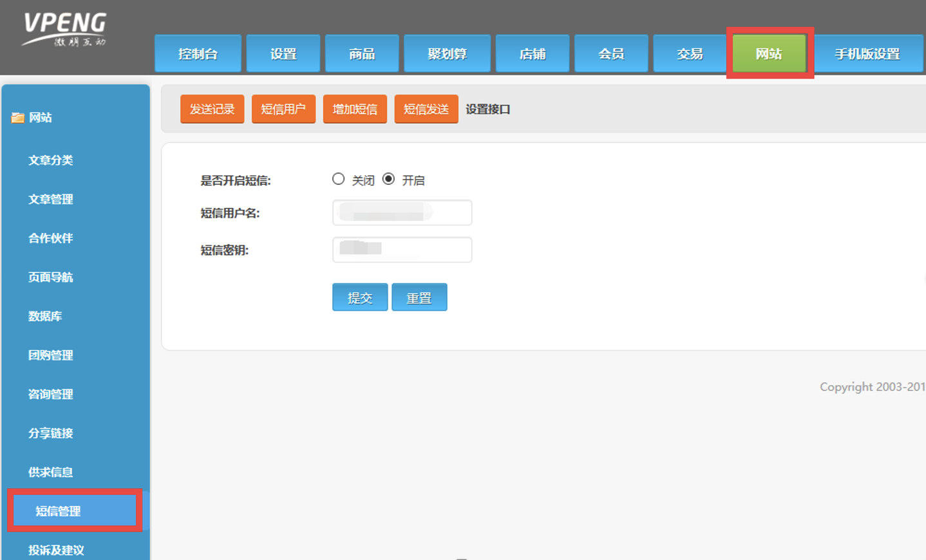Open the 控制台 tab
926x560 pixels.
coord(198,54)
